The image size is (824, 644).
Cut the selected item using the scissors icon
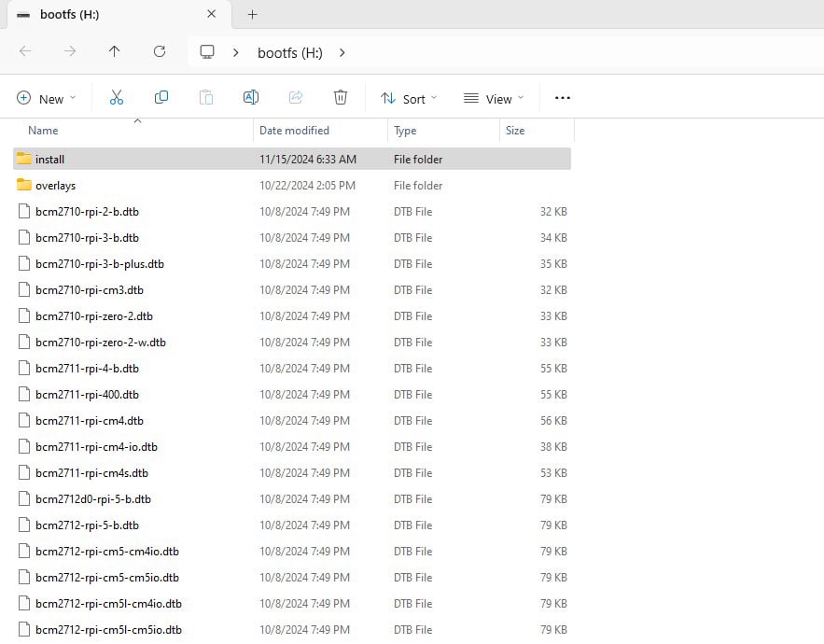[116, 97]
